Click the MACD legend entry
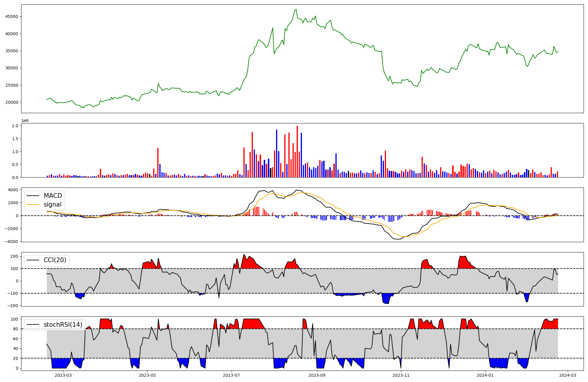This screenshot has width=588, height=382. [x=53, y=196]
